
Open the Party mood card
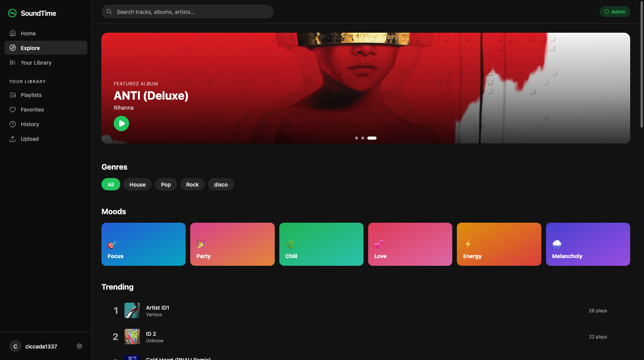[232, 244]
